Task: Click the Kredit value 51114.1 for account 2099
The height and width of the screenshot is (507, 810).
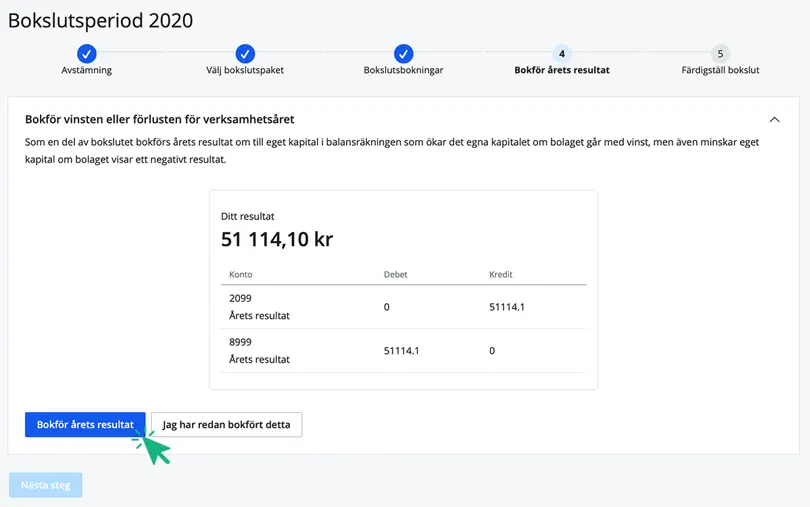Action: (x=507, y=307)
